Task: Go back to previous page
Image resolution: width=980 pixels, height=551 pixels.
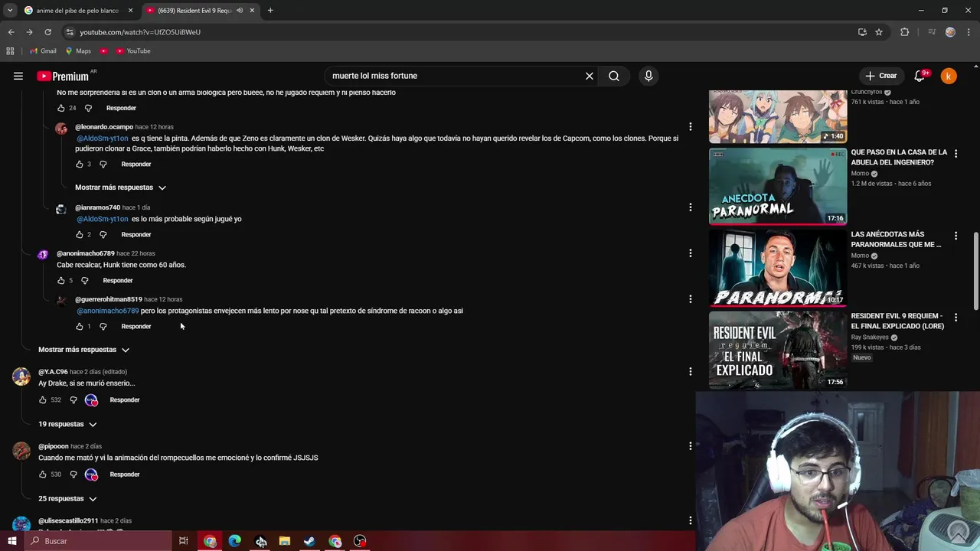Action: pyautogui.click(x=11, y=32)
